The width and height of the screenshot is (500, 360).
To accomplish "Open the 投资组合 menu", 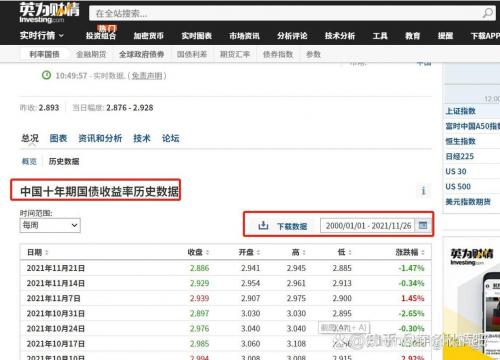I will [x=101, y=36].
